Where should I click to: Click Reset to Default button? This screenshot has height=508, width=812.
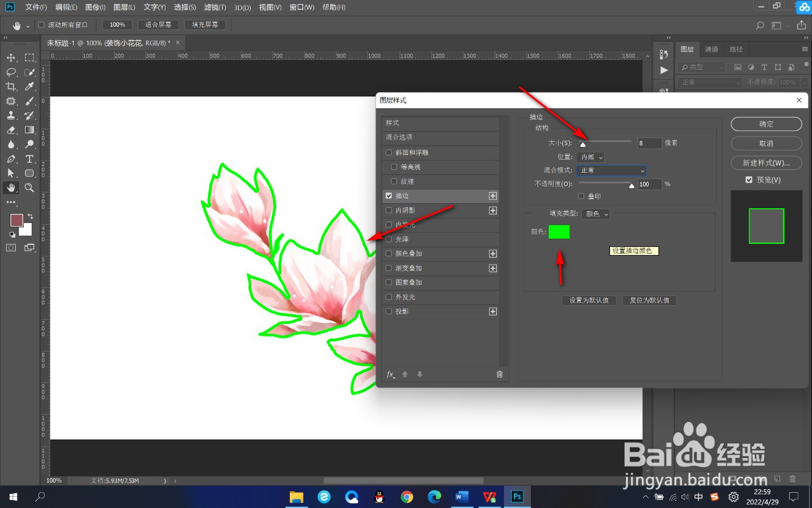pyautogui.click(x=650, y=300)
